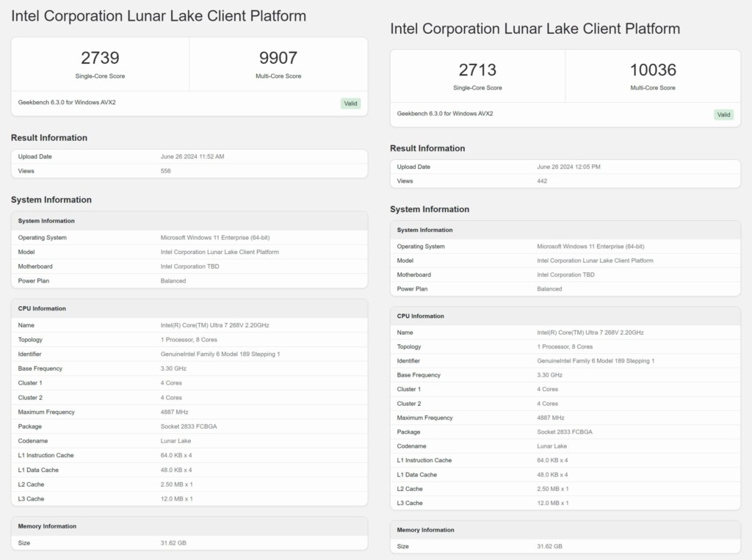The height and width of the screenshot is (560, 752).
Task: Click the Single-Core Score 2713
Action: [477, 69]
